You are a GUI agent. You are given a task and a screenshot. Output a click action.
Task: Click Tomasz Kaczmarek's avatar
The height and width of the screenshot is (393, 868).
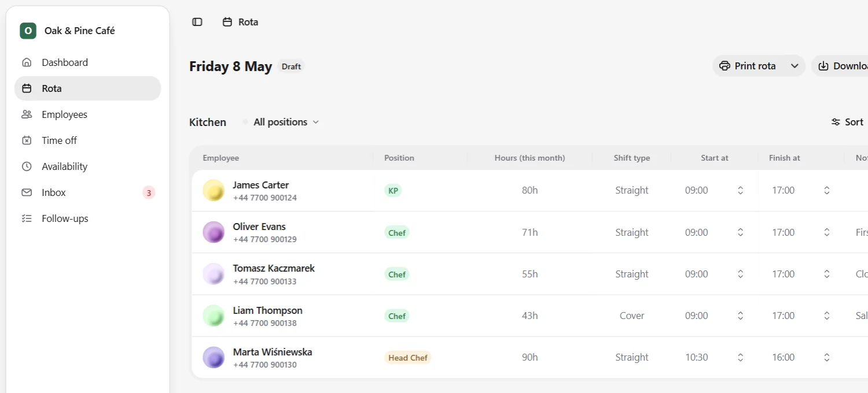(214, 274)
